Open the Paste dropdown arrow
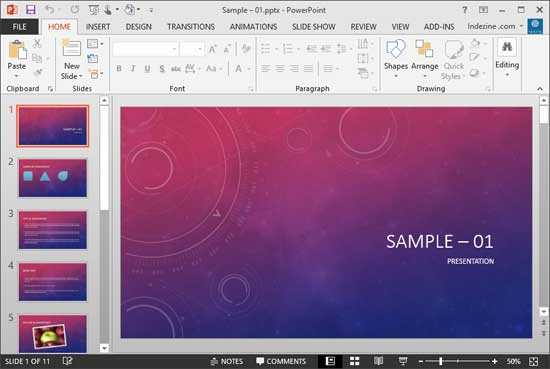This screenshot has width=550, height=369. click(x=16, y=76)
